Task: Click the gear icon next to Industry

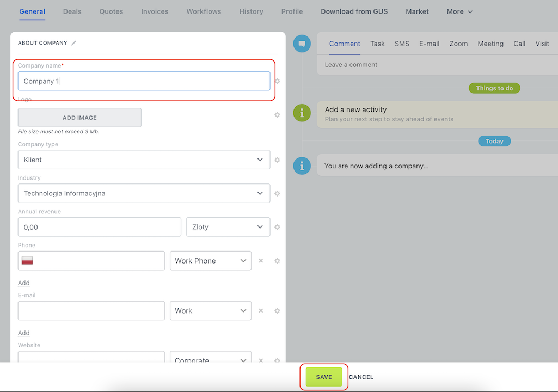Action: 277,194
